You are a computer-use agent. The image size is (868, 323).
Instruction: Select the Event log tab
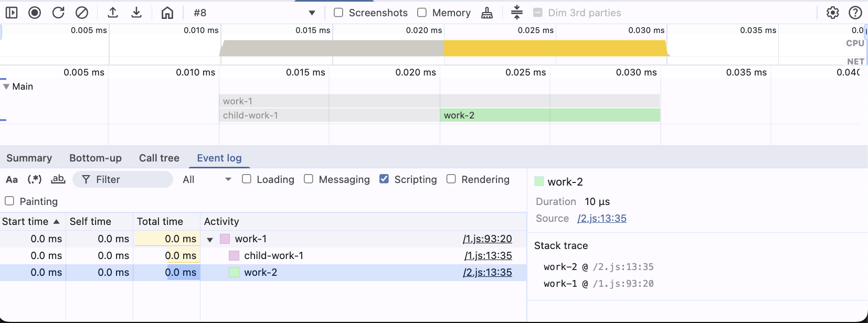point(219,158)
